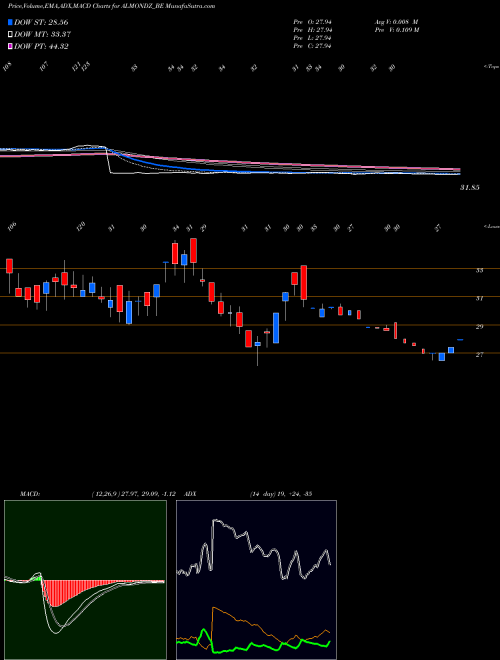The height and width of the screenshot is (660, 500).
Task: Click the 29 price axis label
Action: tap(479, 327)
